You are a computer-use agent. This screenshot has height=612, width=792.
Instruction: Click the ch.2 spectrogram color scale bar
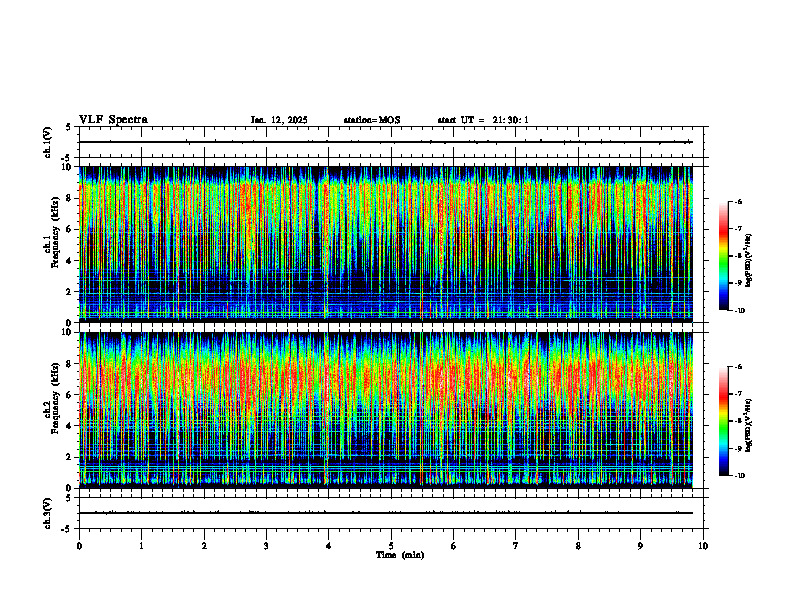click(x=723, y=421)
